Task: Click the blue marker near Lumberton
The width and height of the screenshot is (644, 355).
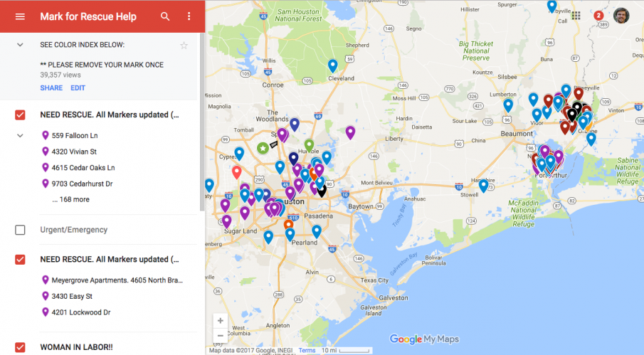Action: [x=508, y=105]
